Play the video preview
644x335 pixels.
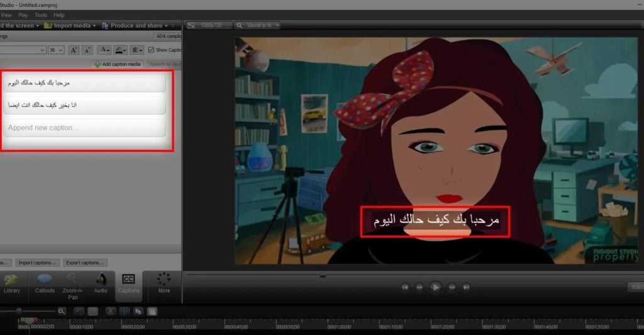(435, 287)
